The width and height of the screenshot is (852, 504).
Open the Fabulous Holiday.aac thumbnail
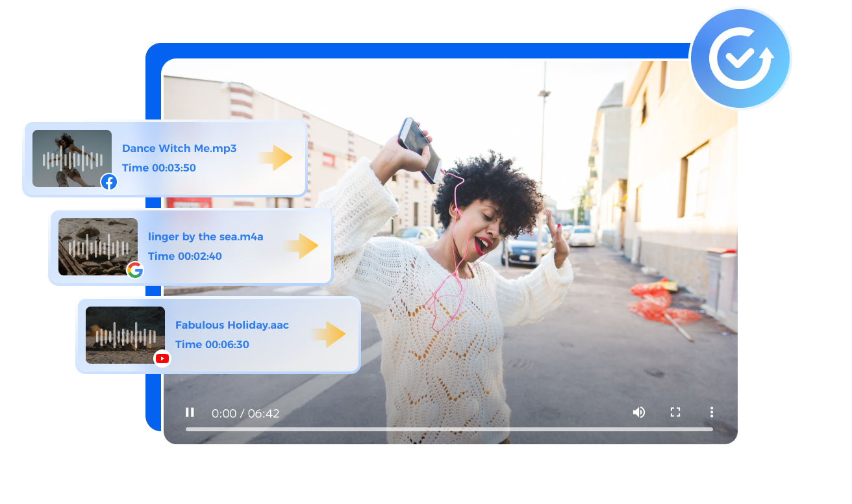tap(125, 335)
